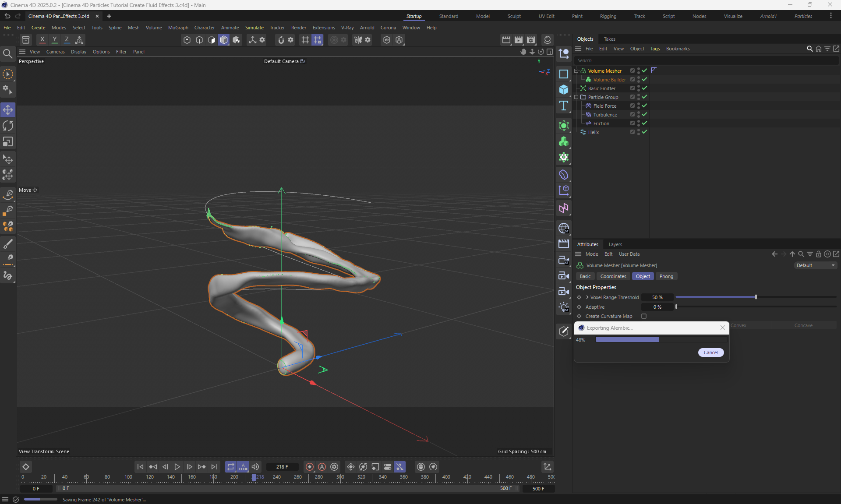This screenshot has width=841, height=504.
Task: Toggle the X axis lock icon
Action: coord(42,40)
